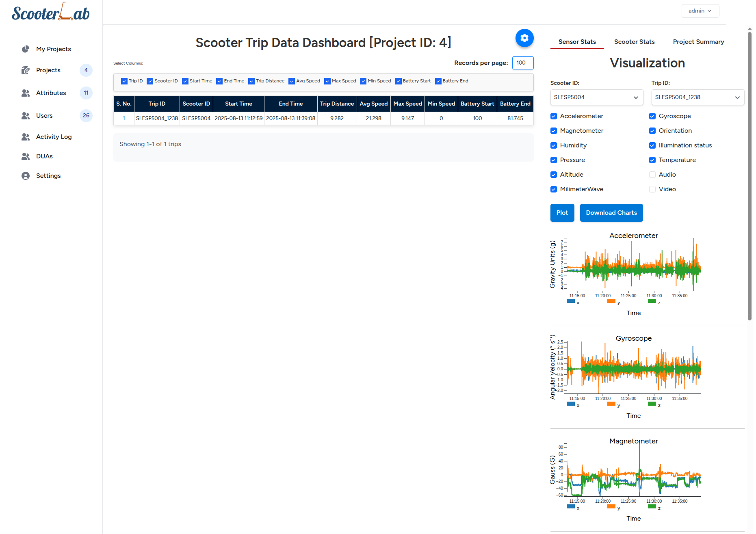This screenshot has width=756, height=534.
Task: Expand the Scooter ID dropdown
Action: point(596,97)
